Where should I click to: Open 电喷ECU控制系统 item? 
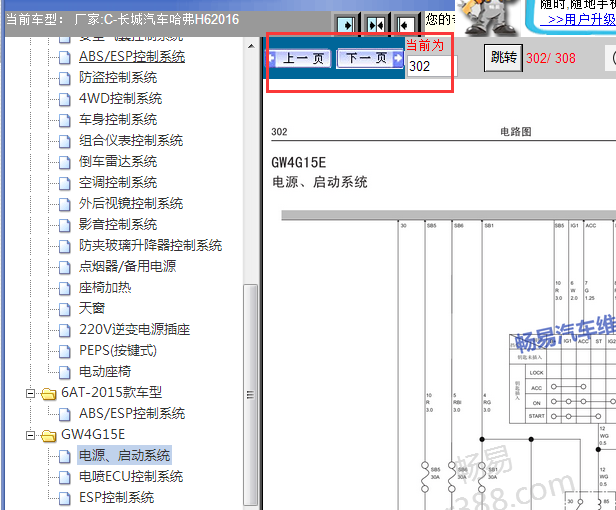click(x=131, y=477)
